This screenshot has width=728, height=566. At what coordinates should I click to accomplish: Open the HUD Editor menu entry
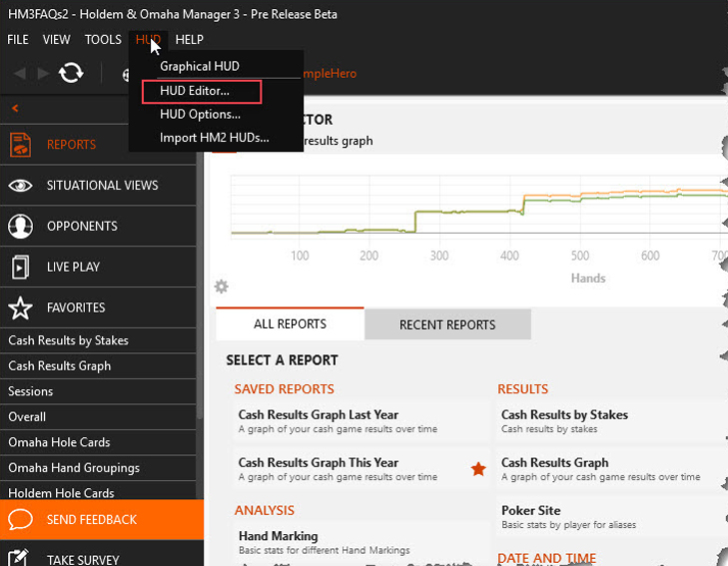(x=195, y=91)
